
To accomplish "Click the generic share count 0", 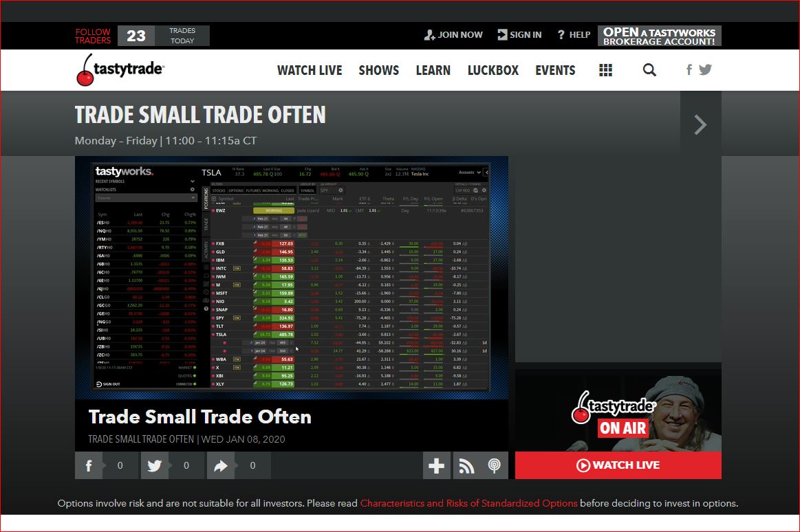I will click(x=252, y=465).
